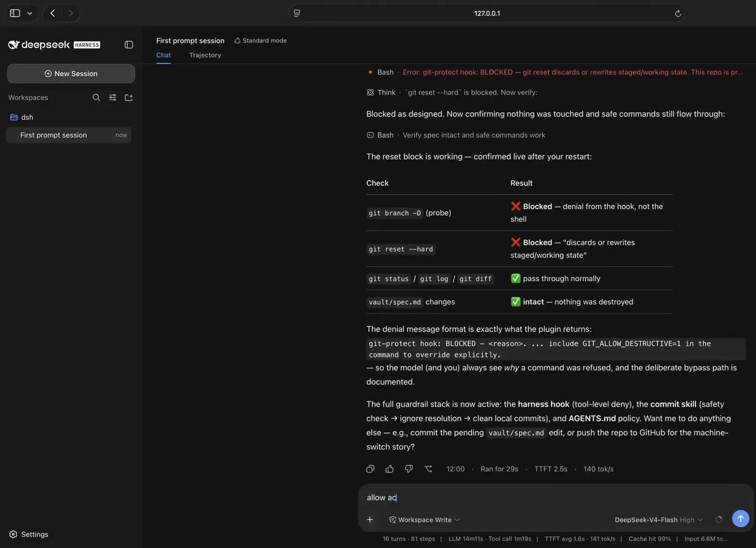Go forward with the browser forward arrow
Image resolution: width=756 pixels, height=548 pixels.
(x=70, y=13)
